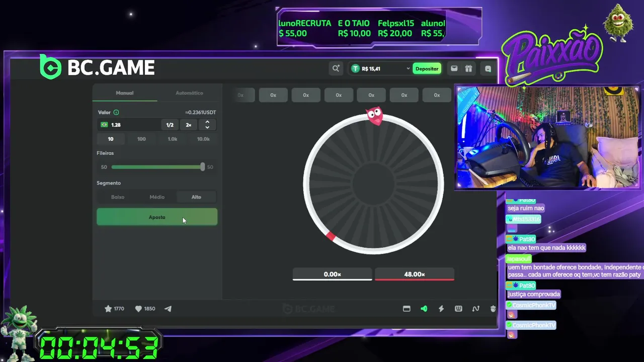644x362 pixels.
Task: Decrease bet with the down stepper arrow
Action: (x=207, y=128)
